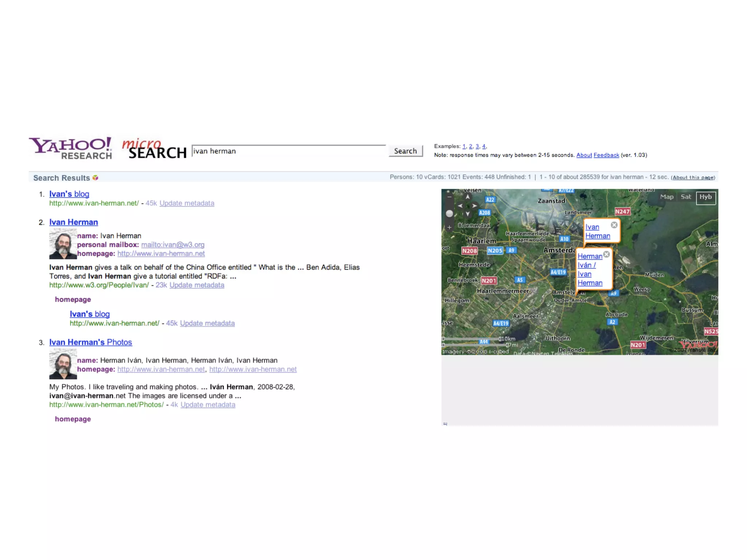Open Ivan Herman's Photos result
Screen dimensions: 747x560
click(x=91, y=342)
